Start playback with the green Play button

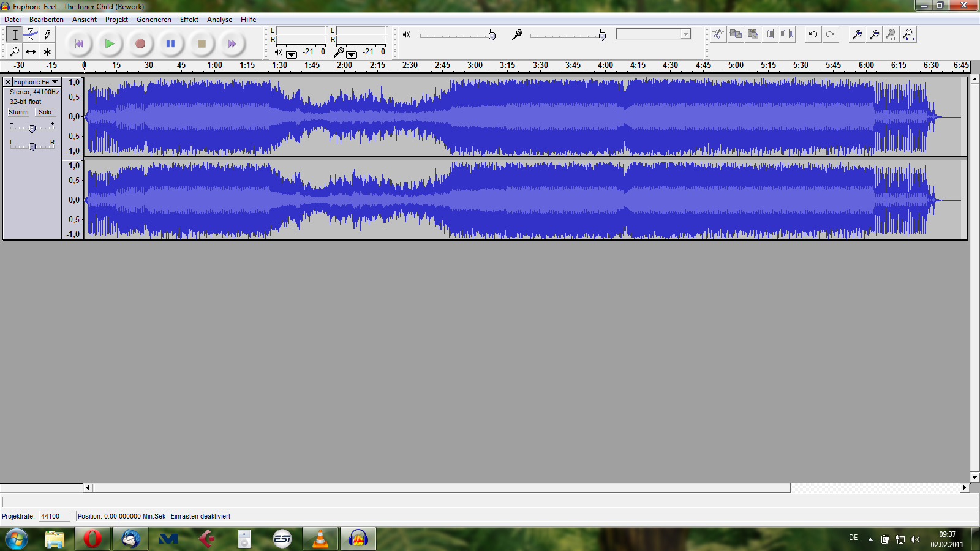click(x=110, y=43)
